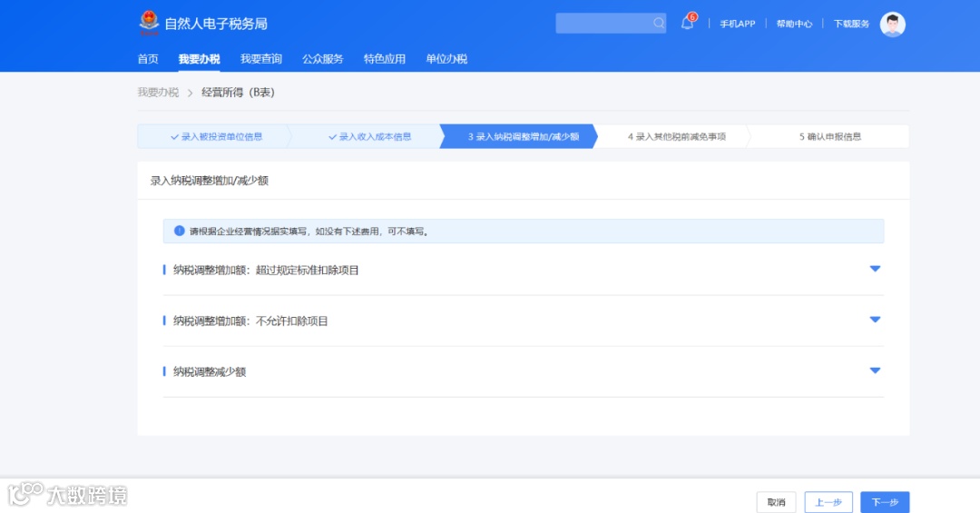
Task: Select 我要办税 tab
Action: pyautogui.click(x=199, y=59)
